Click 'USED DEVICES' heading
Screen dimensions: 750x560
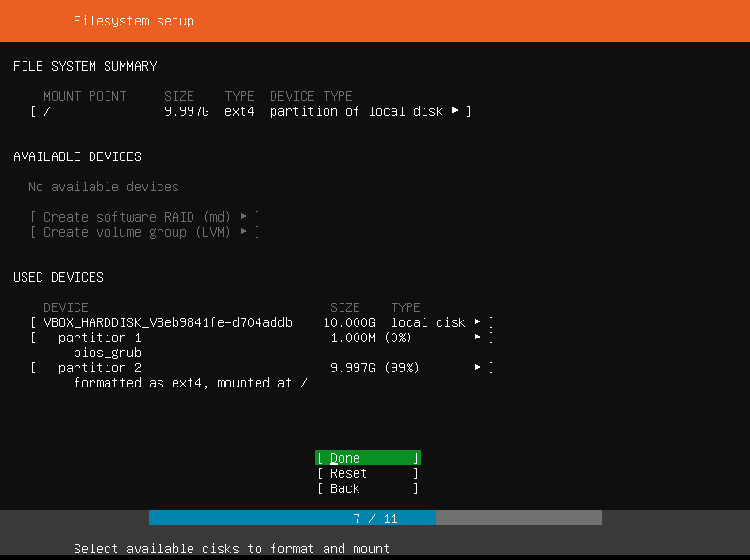[x=58, y=277]
